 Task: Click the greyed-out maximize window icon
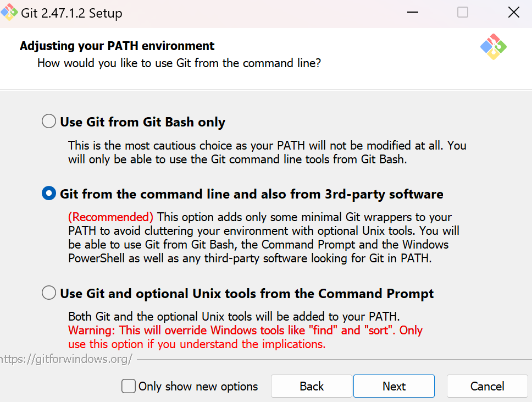pyautogui.click(x=463, y=12)
